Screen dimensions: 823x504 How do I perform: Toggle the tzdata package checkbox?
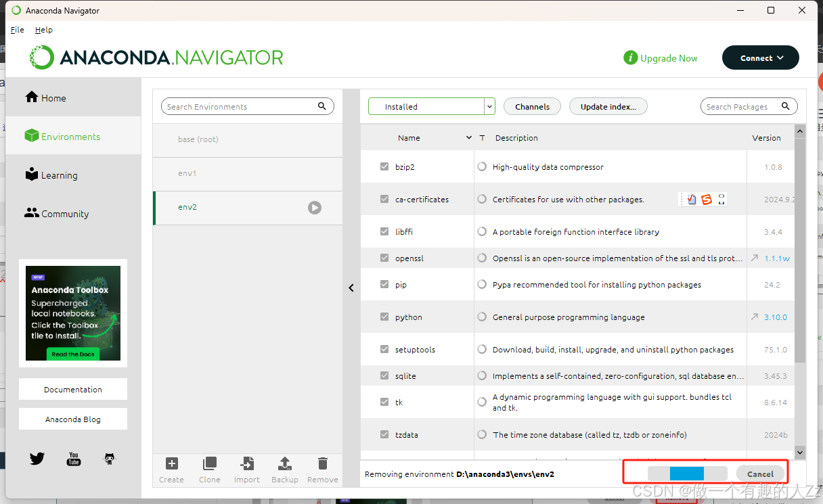point(384,434)
